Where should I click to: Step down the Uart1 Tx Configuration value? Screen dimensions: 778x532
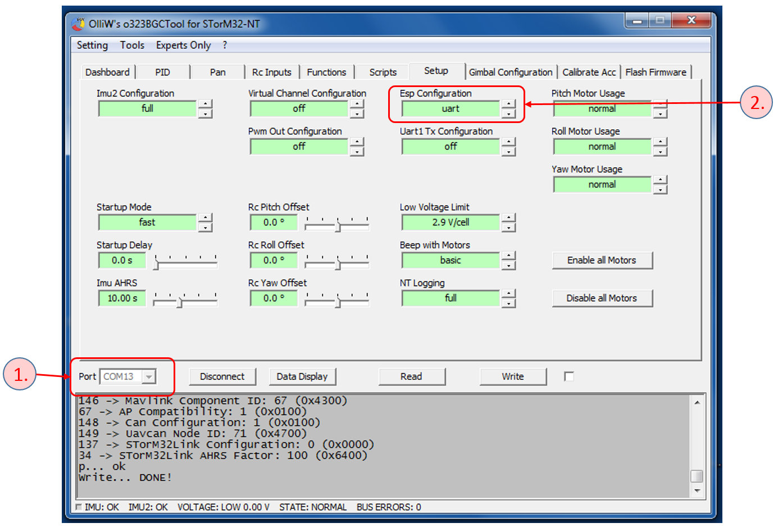click(508, 152)
